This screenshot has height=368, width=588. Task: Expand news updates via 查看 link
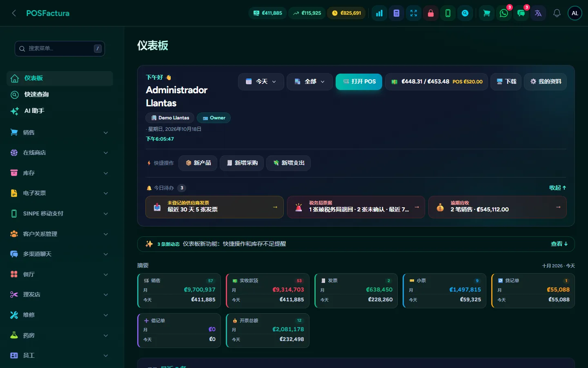click(x=559, y=244)
